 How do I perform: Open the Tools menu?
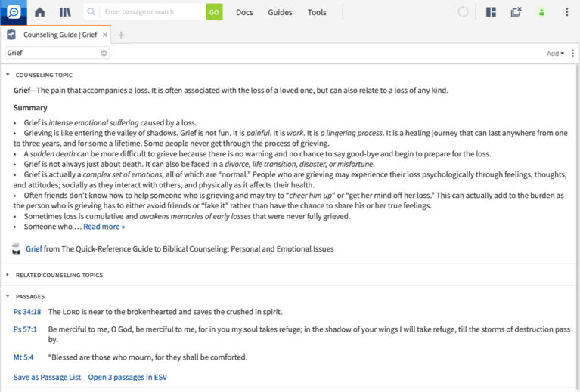[x=317, y=12]
